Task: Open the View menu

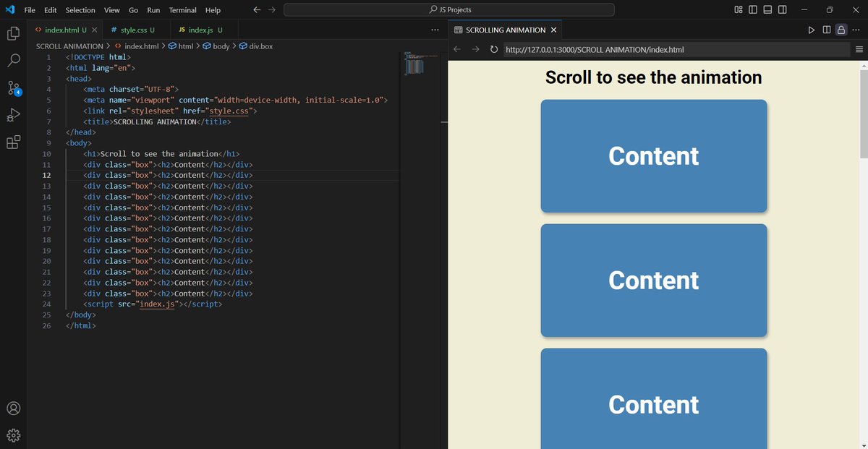Action: (x=111, y=10)
